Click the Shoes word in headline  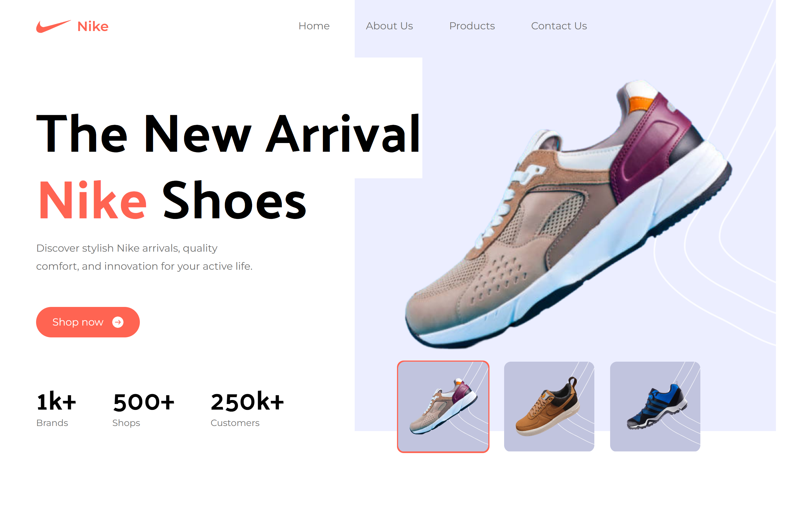click(234, 200)
